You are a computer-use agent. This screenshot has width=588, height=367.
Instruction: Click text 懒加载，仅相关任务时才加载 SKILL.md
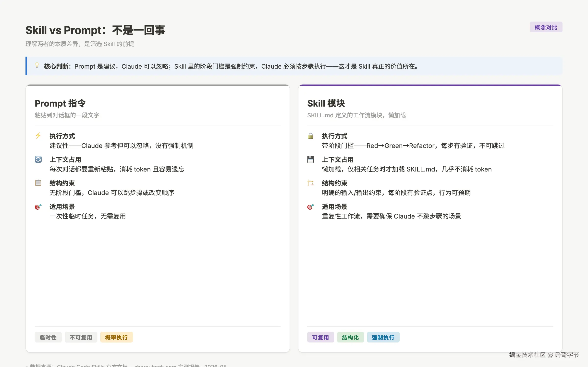379,169
